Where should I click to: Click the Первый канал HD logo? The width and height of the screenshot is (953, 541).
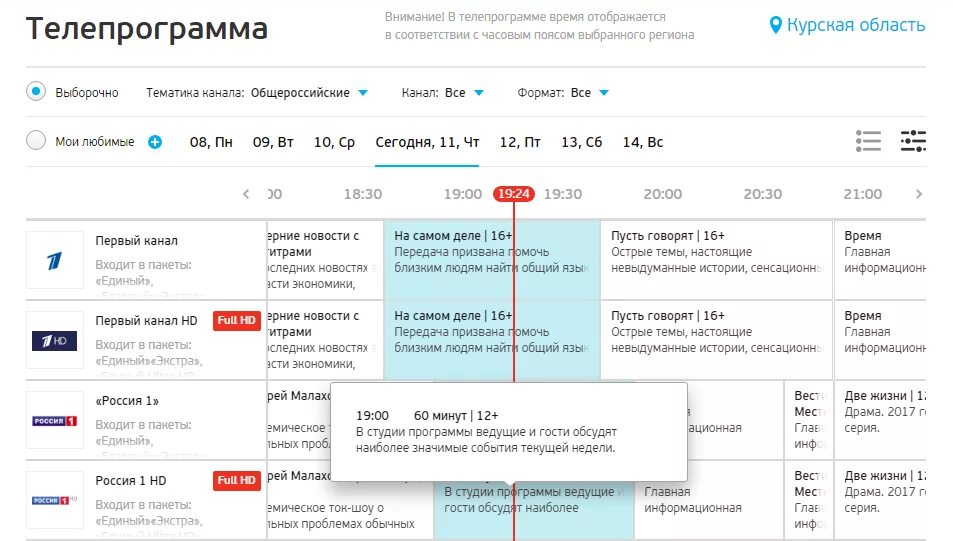coord(55,340)
